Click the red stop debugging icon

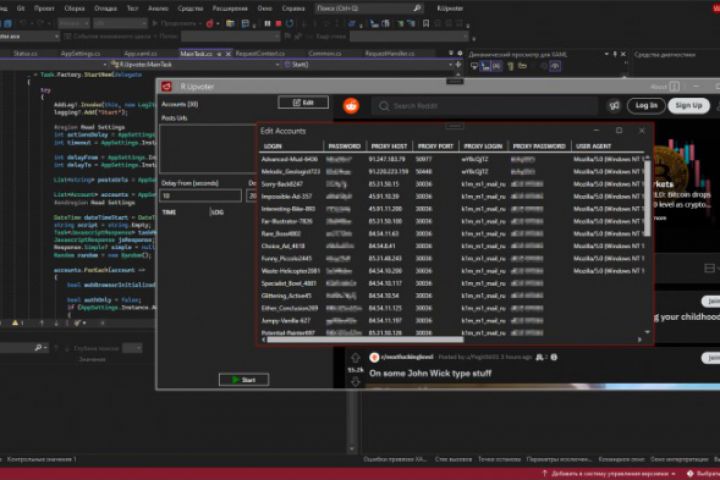[278, 23]
